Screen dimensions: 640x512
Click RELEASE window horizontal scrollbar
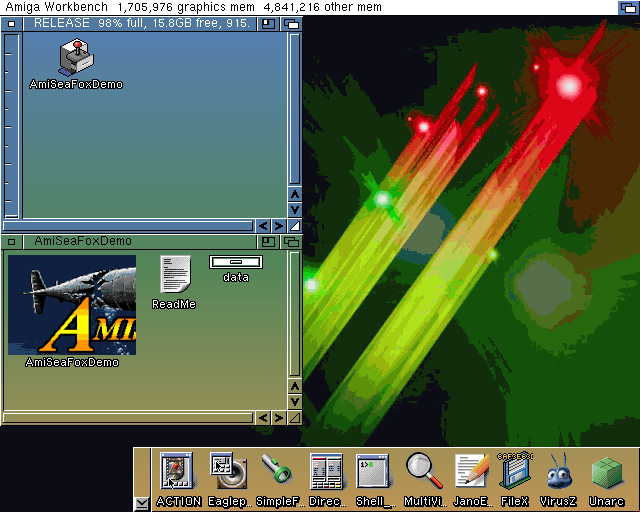coord(128,226)
